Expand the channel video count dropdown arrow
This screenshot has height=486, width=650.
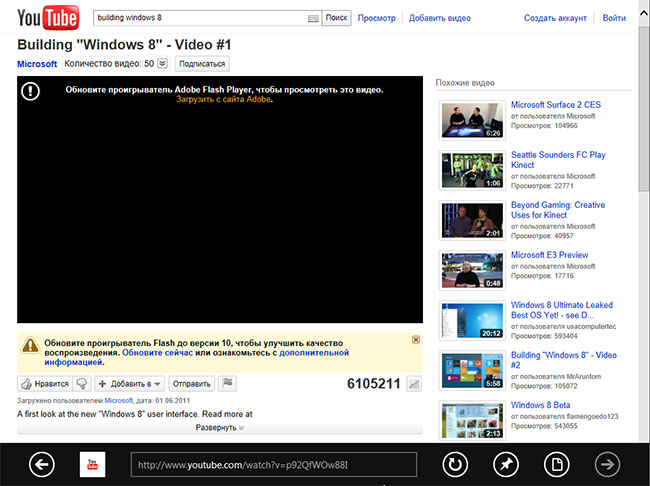(x=162, y=63)
